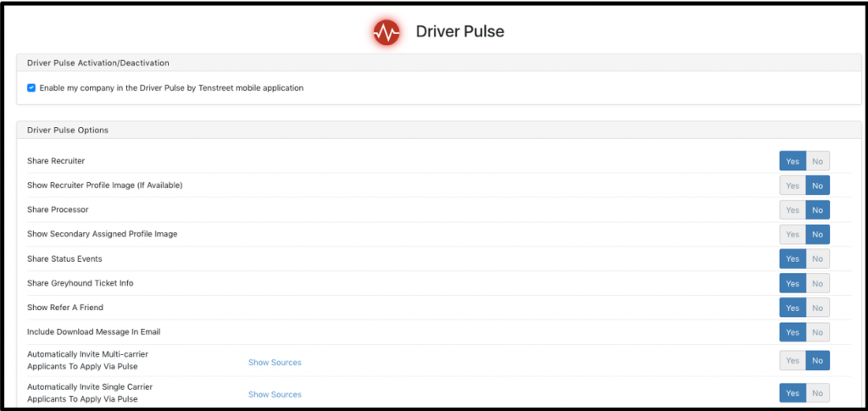Image resolution: width=868 pixels, height=411 pixels.
Task: Click the Share Greyhound Ticket Info label
Action: (81, 283)
